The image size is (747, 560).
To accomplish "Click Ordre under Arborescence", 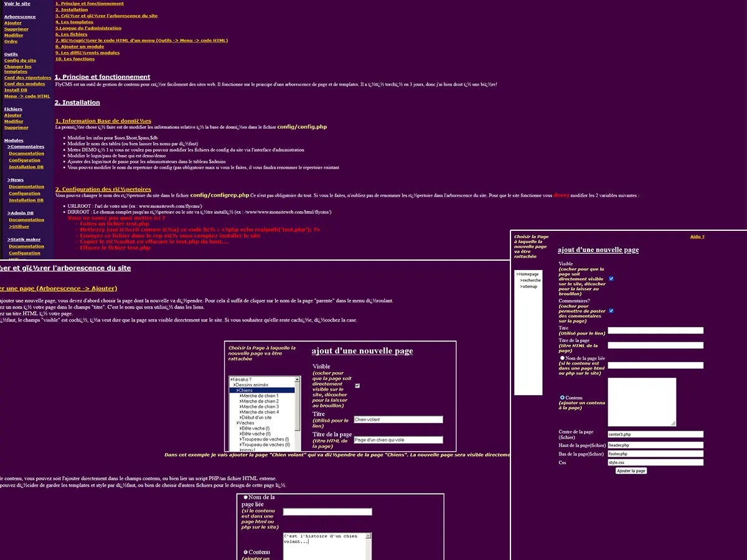I will point(11,42).
